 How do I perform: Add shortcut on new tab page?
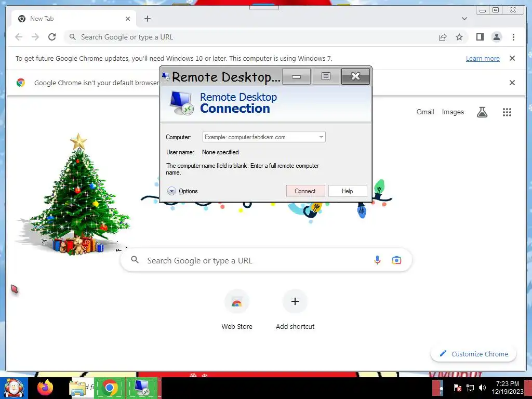coord(295,310)
